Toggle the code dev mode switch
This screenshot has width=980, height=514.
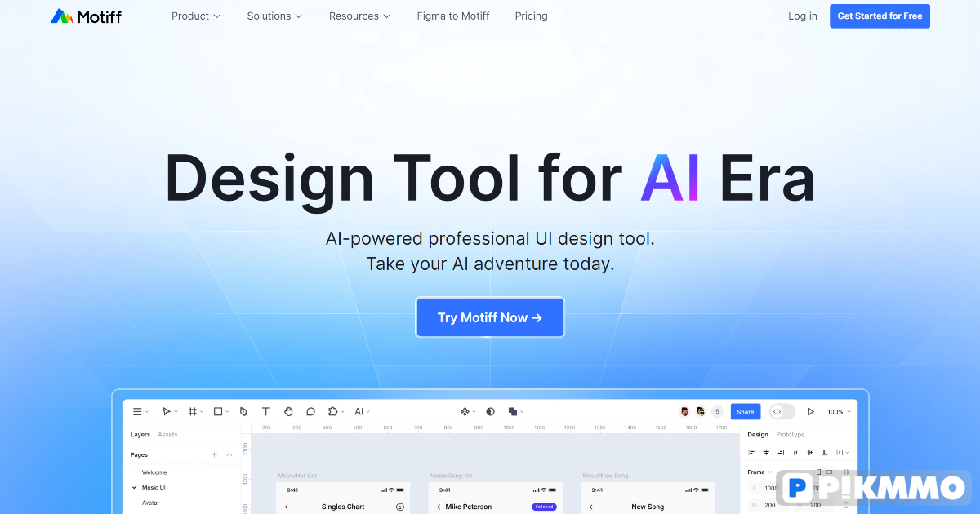[x=782, y=412]
